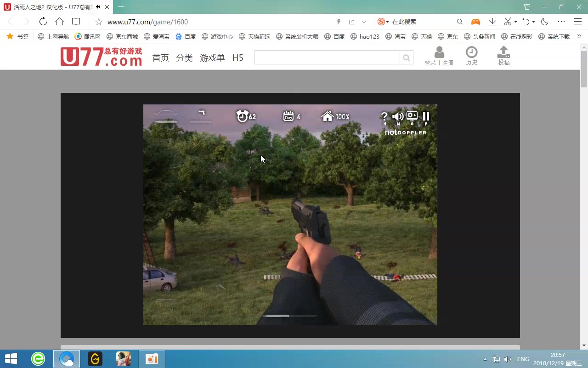Mute game sound with speaker icon
The image size is (588, 368).
[x=398, y=117]
